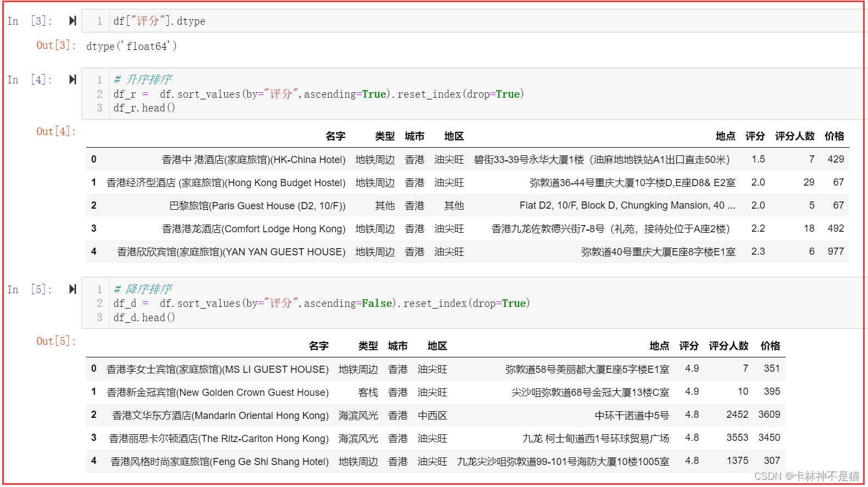
Task: Click the 地区 header in Out[4] table
Action: click(x=454, y=136)
